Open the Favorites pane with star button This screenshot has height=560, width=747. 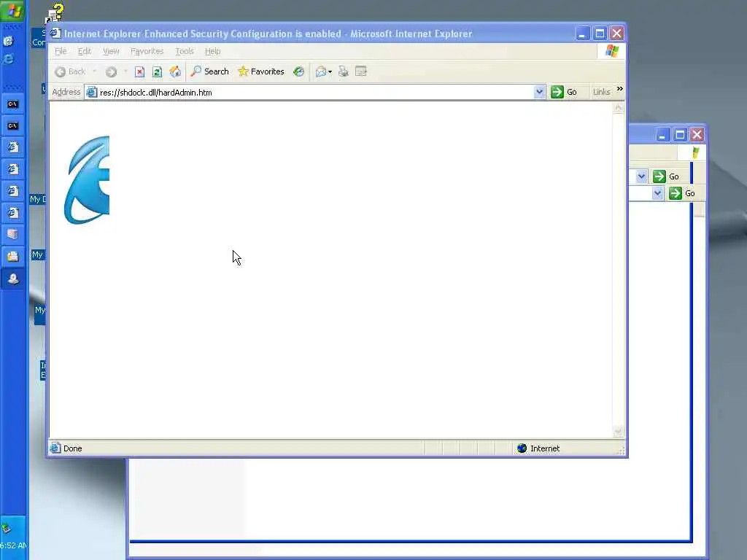[260, 71]
